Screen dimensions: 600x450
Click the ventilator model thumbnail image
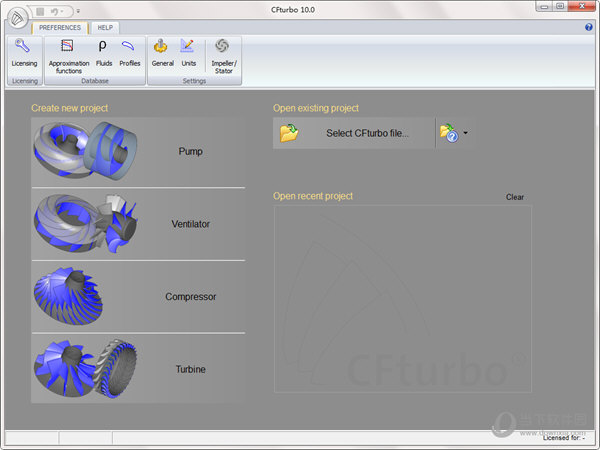click(x=85, y=223)
